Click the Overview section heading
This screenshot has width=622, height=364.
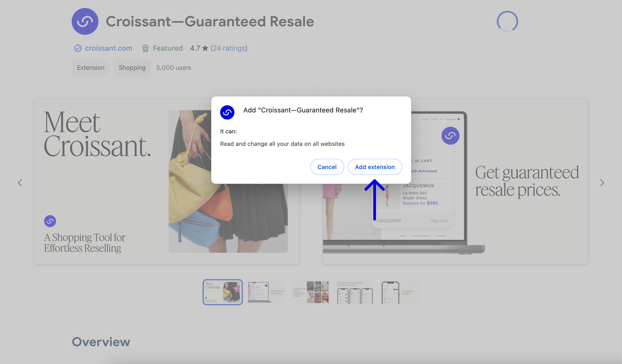pyautogui.click(x=101, y=342)
